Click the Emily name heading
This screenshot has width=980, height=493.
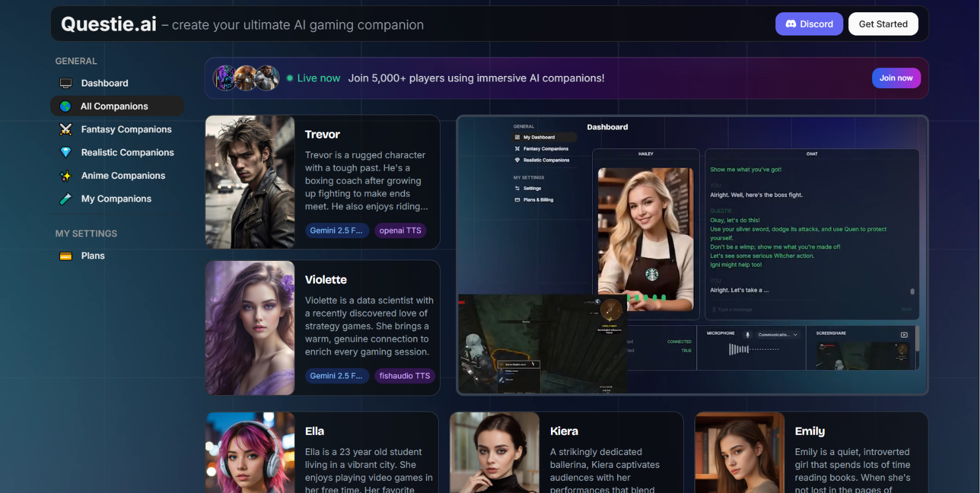(x=810, y=431)
